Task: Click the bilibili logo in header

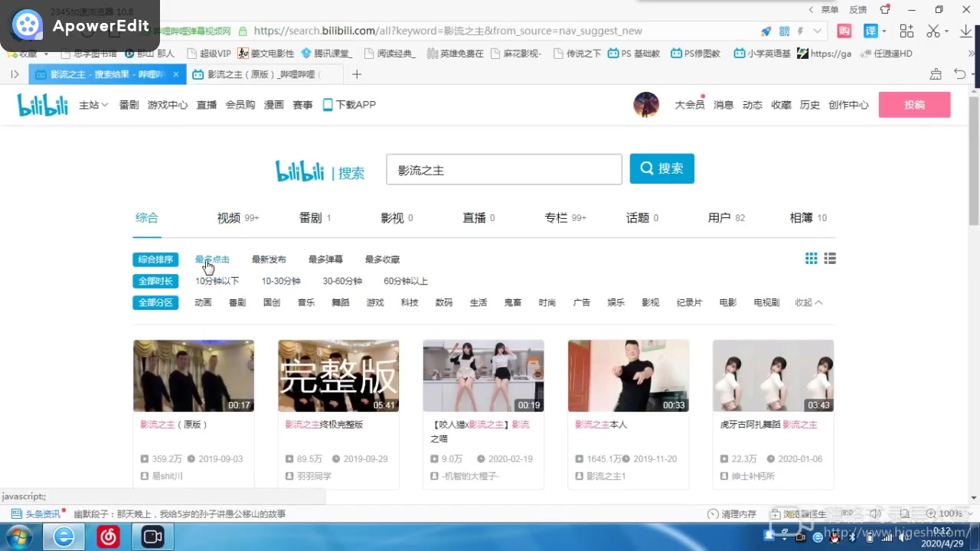Action: pos(43,105)
